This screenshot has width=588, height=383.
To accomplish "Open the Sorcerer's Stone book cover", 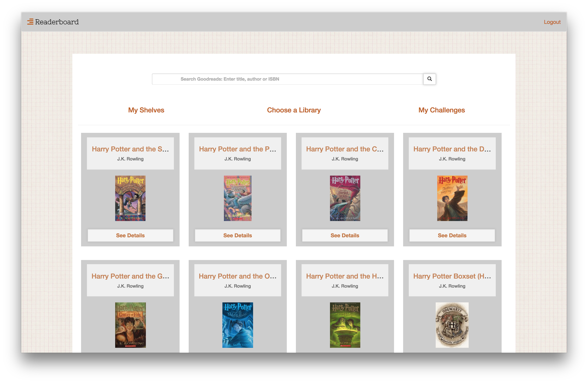I will (130, 198).
